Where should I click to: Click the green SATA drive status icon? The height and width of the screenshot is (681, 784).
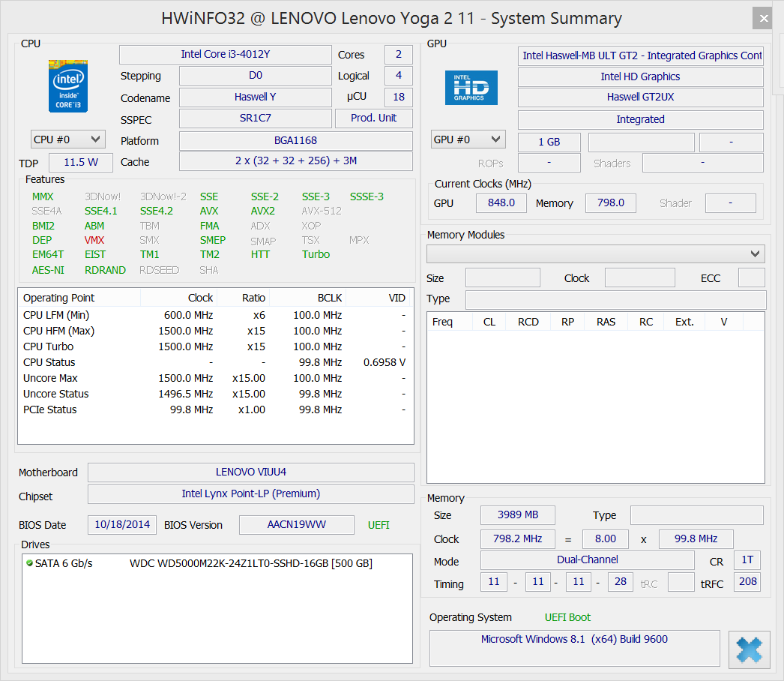click(x=29, y=563)
